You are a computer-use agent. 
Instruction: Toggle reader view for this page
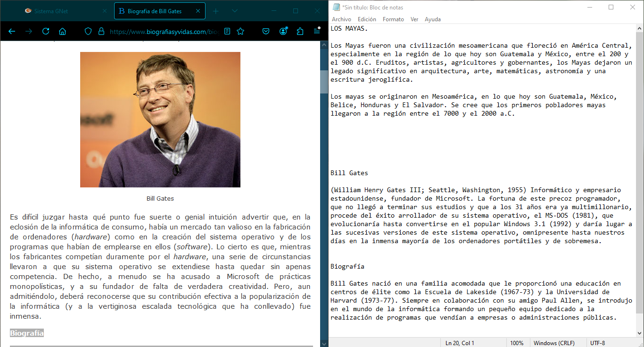click(227, 31)
